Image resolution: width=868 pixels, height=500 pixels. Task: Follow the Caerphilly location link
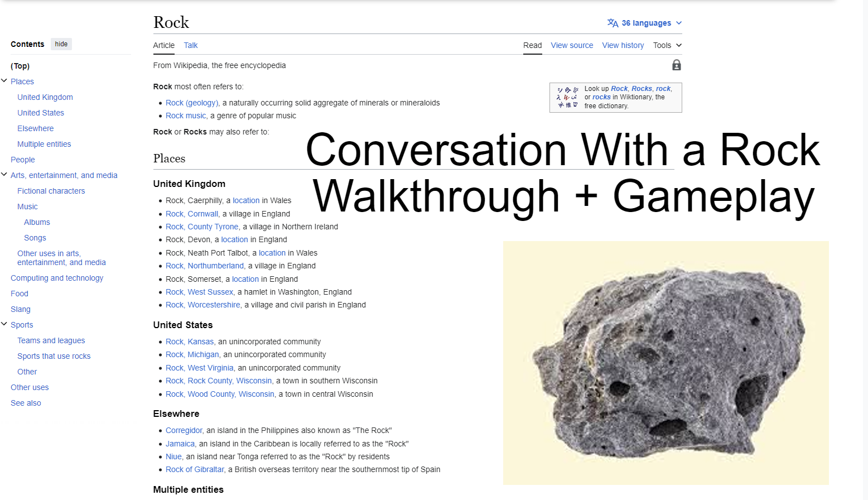(246, 200)
